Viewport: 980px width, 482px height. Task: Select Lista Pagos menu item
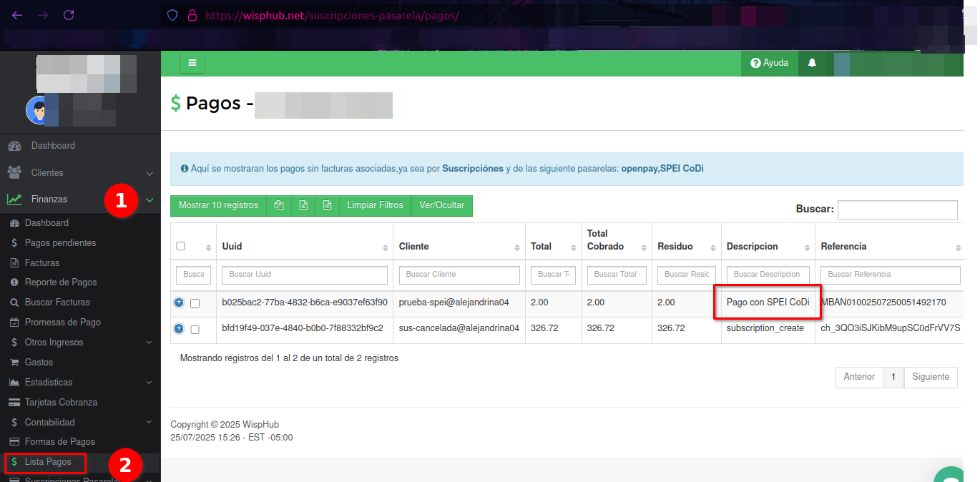48,462
